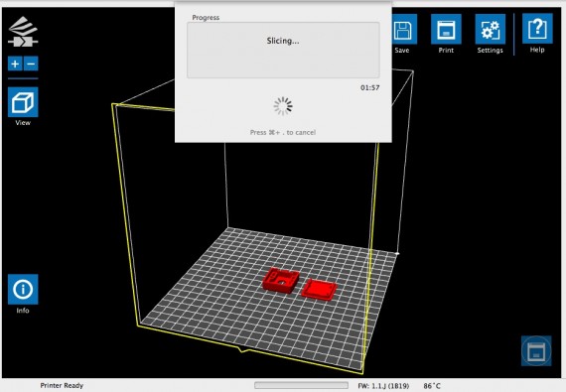Click the Print toolbar icon

click(x=446, y=29)
